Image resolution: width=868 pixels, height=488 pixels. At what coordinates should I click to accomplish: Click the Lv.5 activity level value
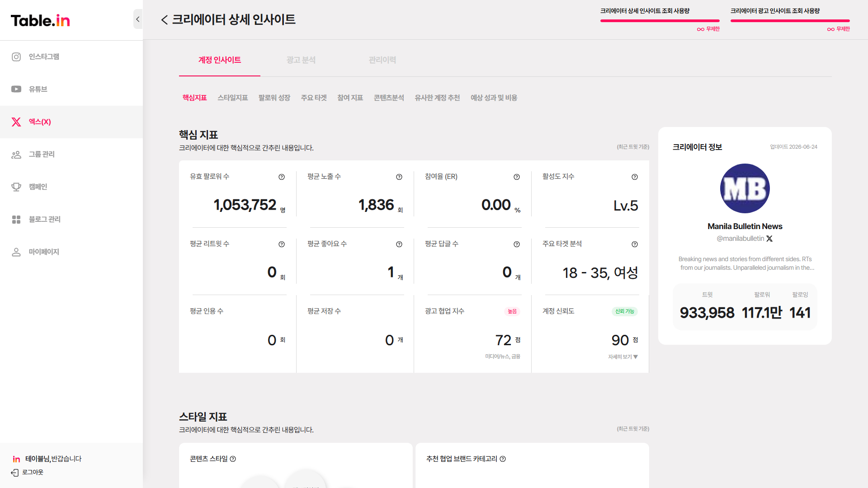pos(626,206)
